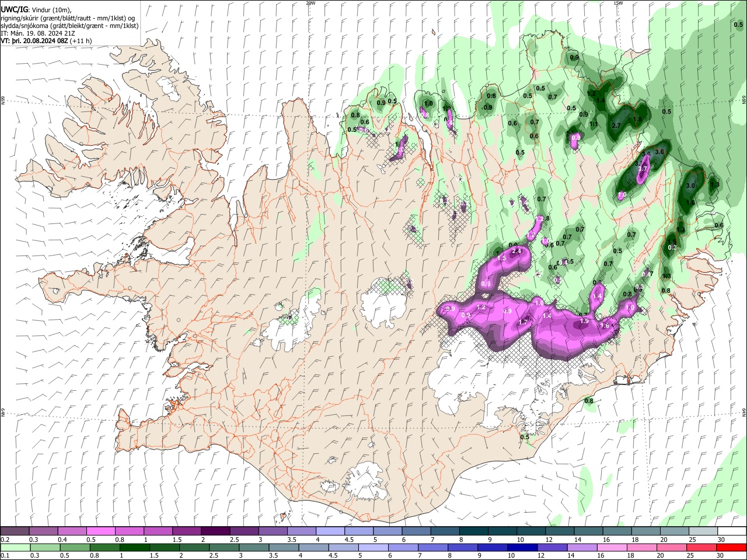The height and width of the screenshot is (560, 747).
Task: Pick the red rain swatch labeled 30
Action: (x=732, y=547)
